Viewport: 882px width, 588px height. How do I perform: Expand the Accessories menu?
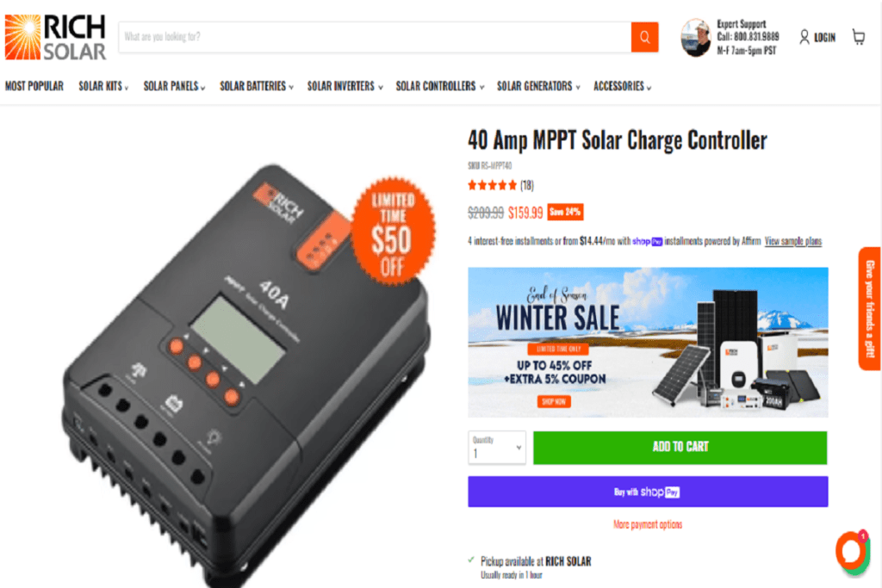click(x=622, y=86)
